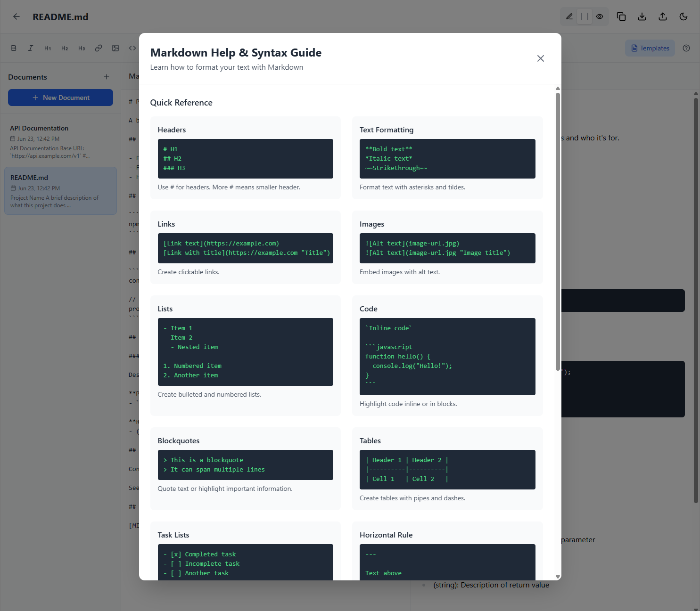The width and height of the screenshot is (700, 611).
Task: Open help question-mark icon
Action: pos(686,48)
